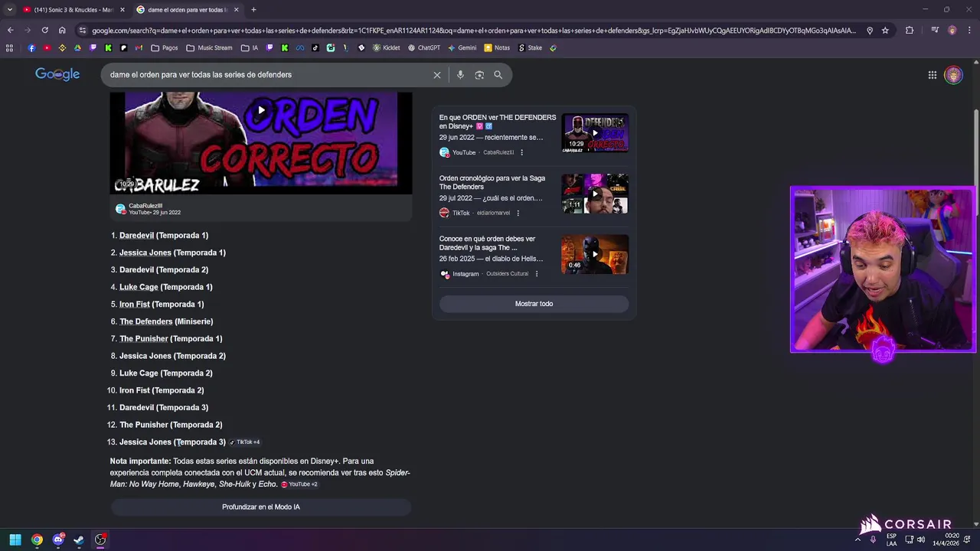Expand the IA bookmarks folder
The height and width of the screenshot is (551, 980).
tap(250, 47)
